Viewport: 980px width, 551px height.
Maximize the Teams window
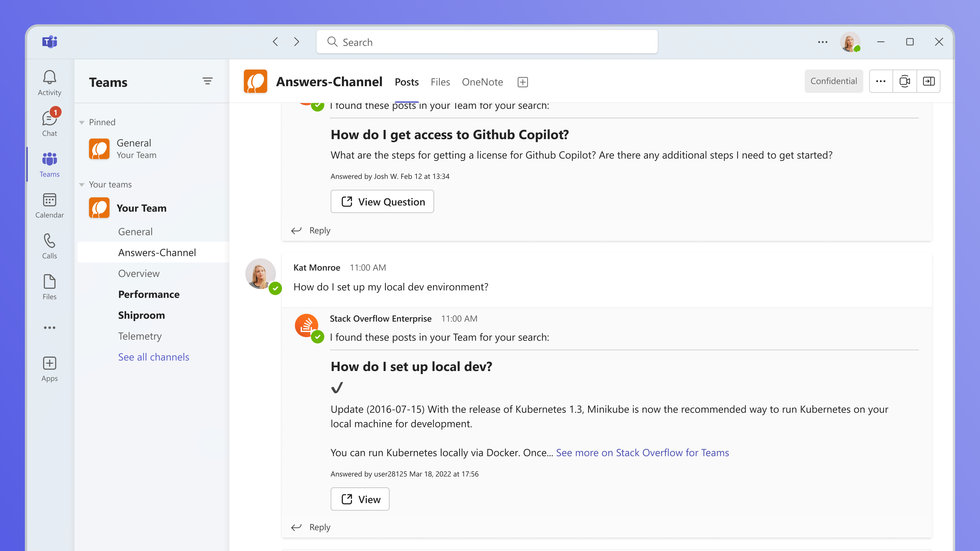910,42
